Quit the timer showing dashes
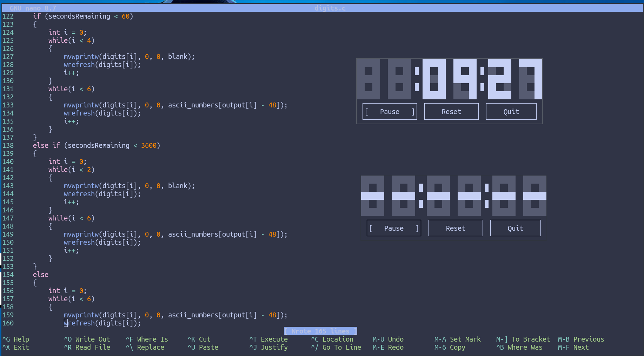644x356 pixels. [x=515, y=228]
